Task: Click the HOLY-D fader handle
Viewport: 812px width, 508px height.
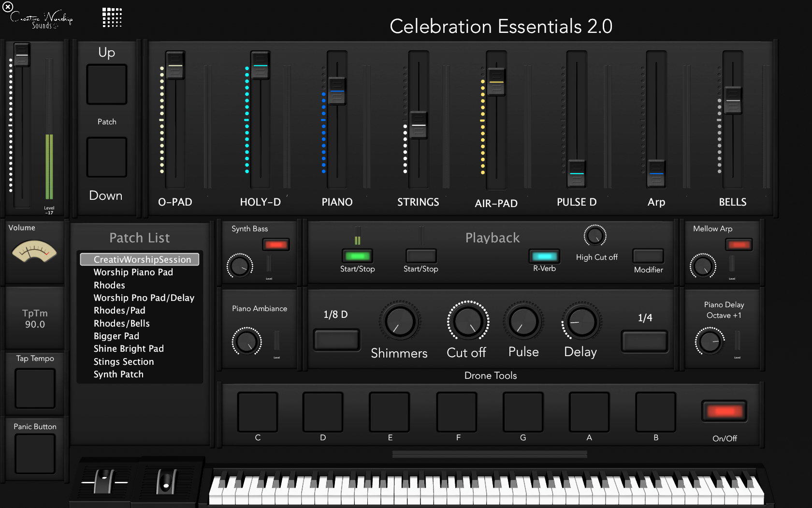Action: click(260, 65)
